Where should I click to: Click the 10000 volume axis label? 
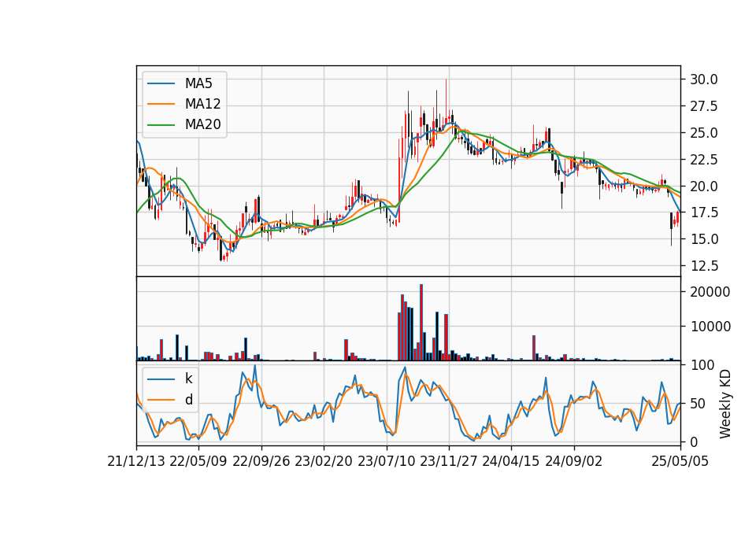(710, 327)
